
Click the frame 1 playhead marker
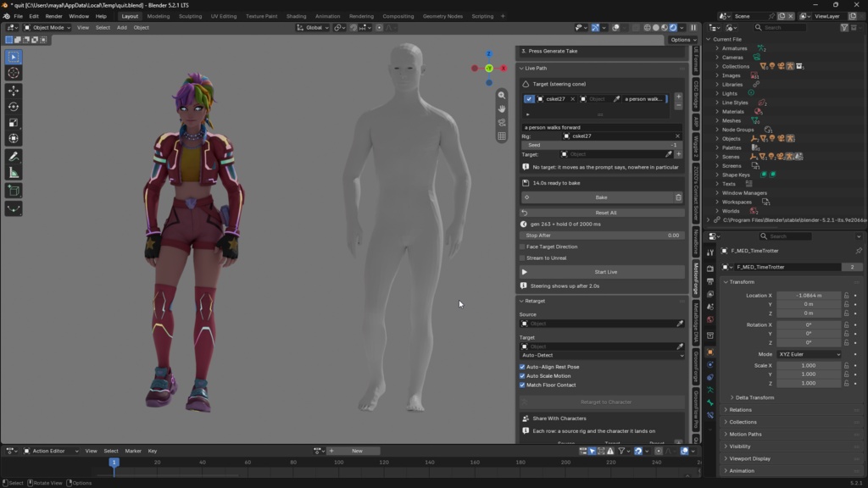pos(114,462)
